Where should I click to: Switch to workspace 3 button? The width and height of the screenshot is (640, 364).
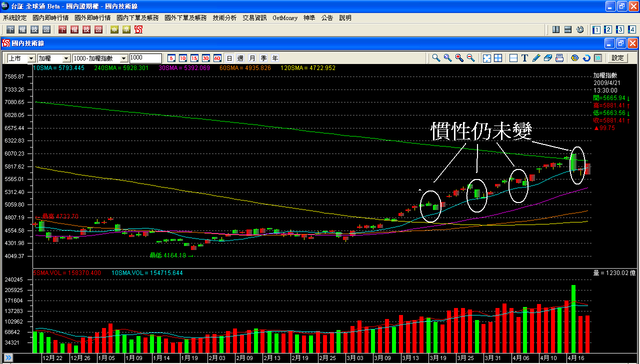(x=620, y=29)
